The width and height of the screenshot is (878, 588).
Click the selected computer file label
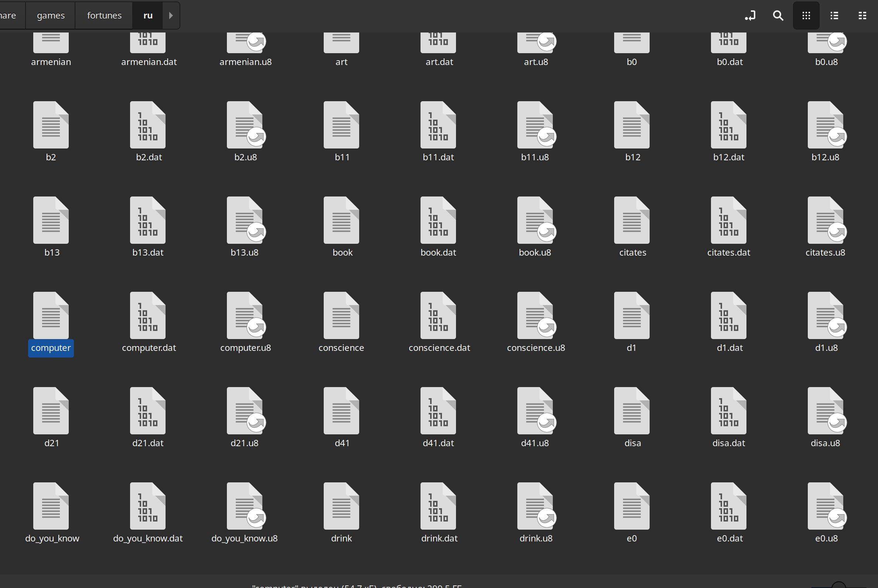click(51, 348)
